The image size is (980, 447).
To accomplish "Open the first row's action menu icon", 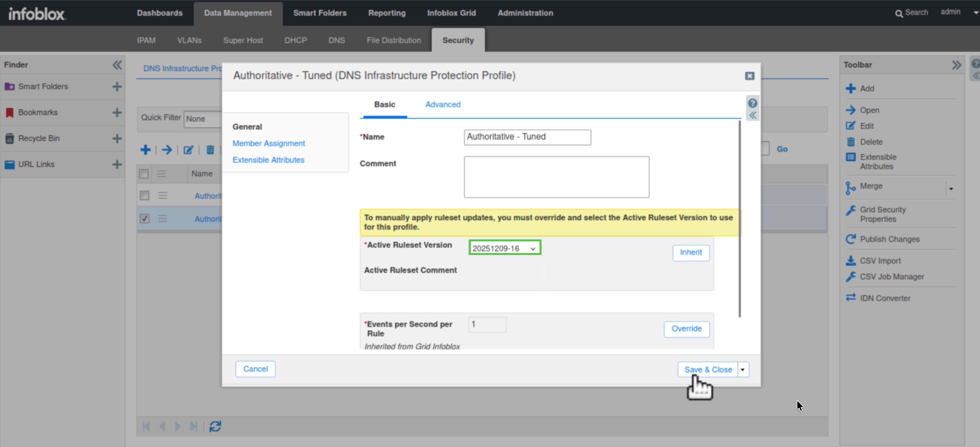I will (162, 196).
